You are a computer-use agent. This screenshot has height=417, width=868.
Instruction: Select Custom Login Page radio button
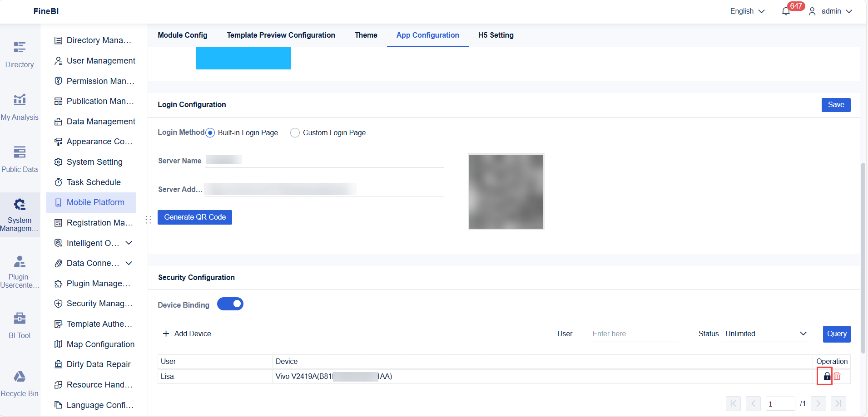pyautogui.click(x=295, y=132)
